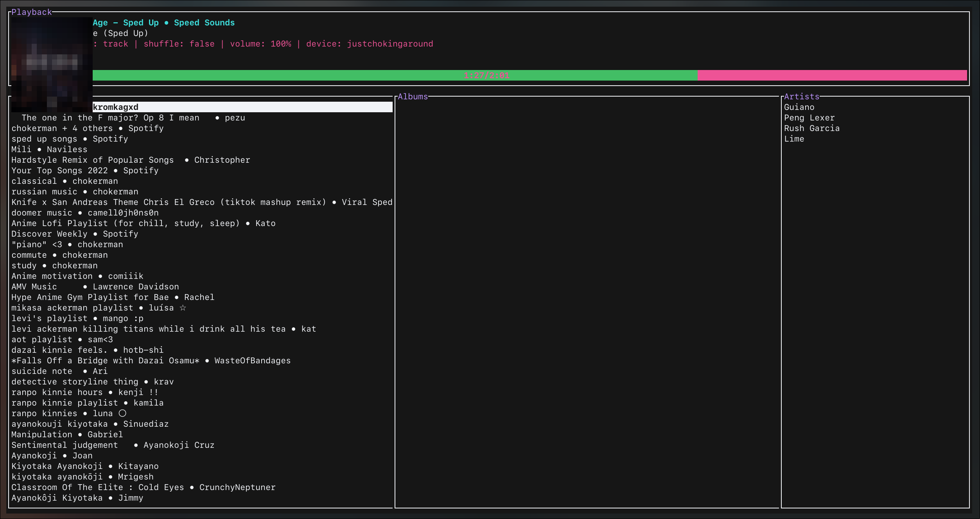Select artist Rush Garcia
Screen dimensions: 980x519
coord(811,128)
